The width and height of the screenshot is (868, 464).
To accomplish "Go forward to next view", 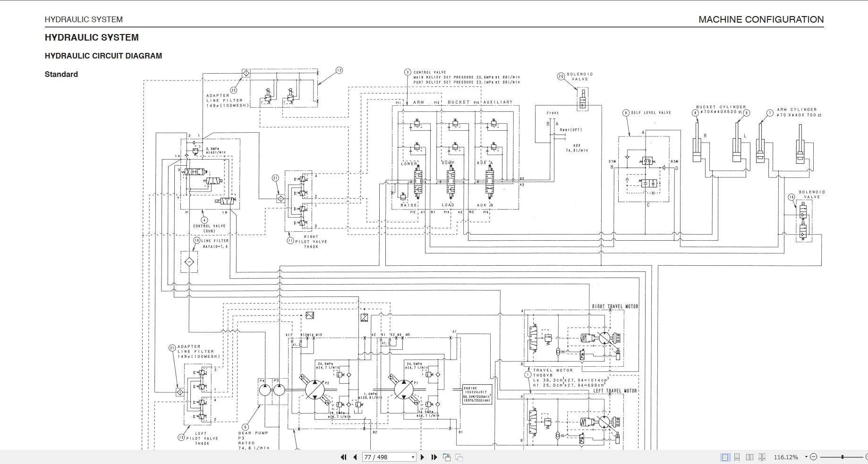I will tap(459, 457).
